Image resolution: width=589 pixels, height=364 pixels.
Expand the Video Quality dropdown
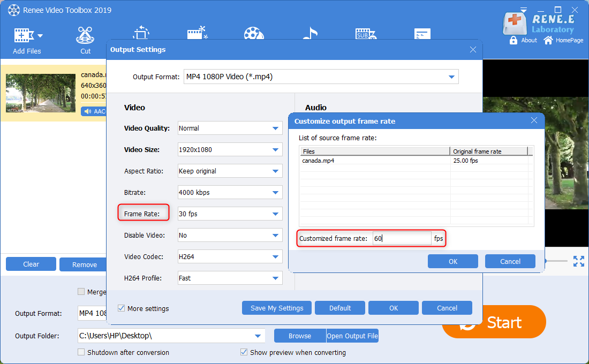tap(275, 128)
